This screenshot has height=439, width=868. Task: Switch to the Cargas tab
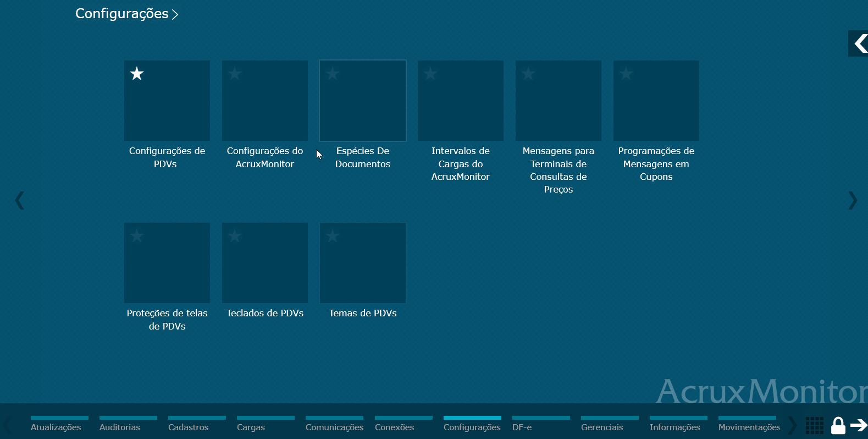coord(266,424)
